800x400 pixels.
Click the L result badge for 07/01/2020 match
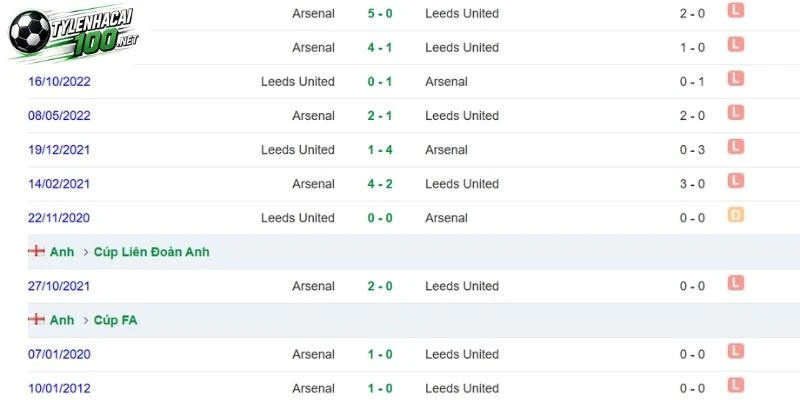click(x=736, y=351)
